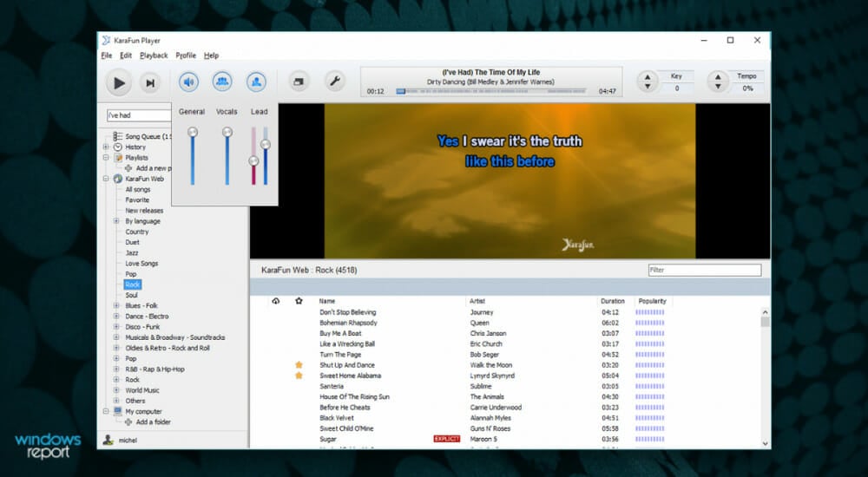
Task: Click the backing vocals group icon
Action: click(222, 82)
